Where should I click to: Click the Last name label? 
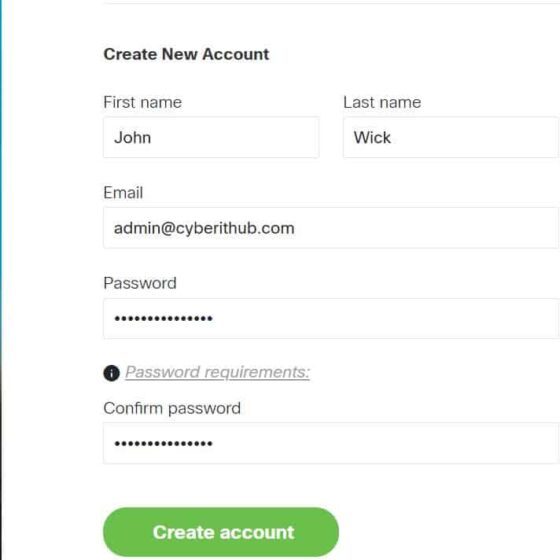point(382,102)
